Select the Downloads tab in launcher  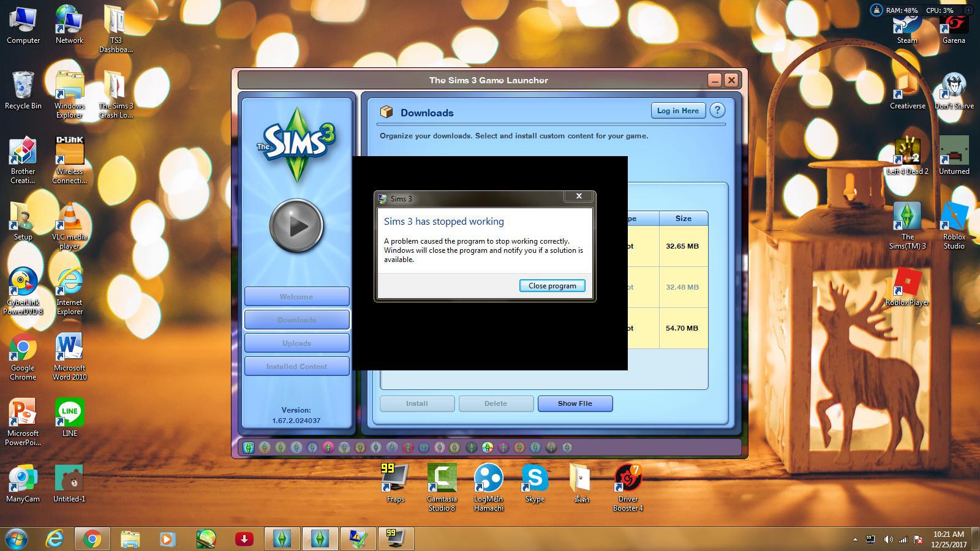296,320
